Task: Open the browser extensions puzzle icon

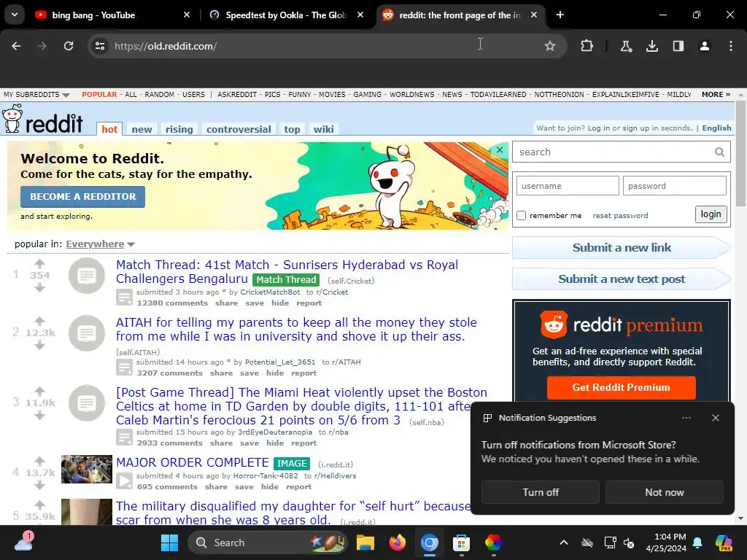Action: click(x=587, y=46)
